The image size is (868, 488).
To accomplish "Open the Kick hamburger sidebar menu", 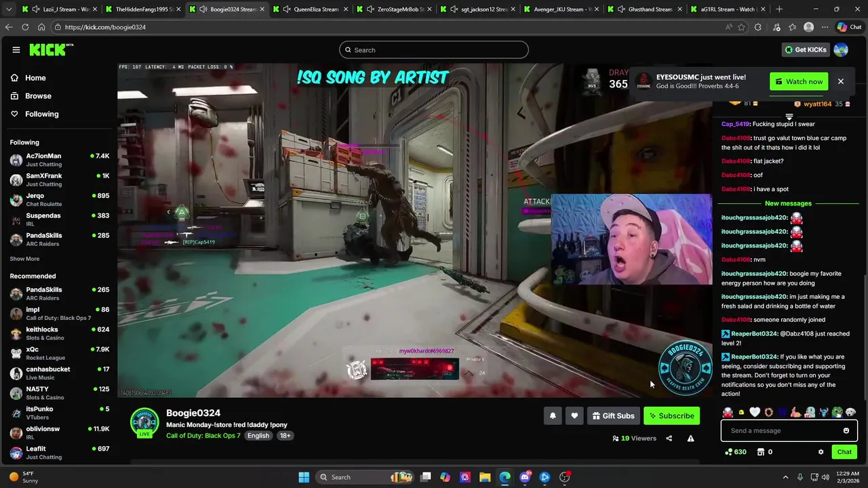I will [x=16, y=49].
